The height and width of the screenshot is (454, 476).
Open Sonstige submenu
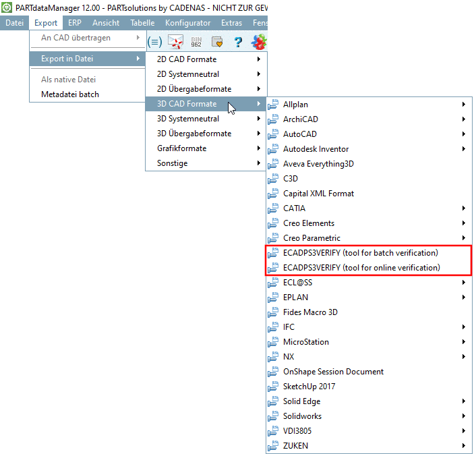coord(206,163)
